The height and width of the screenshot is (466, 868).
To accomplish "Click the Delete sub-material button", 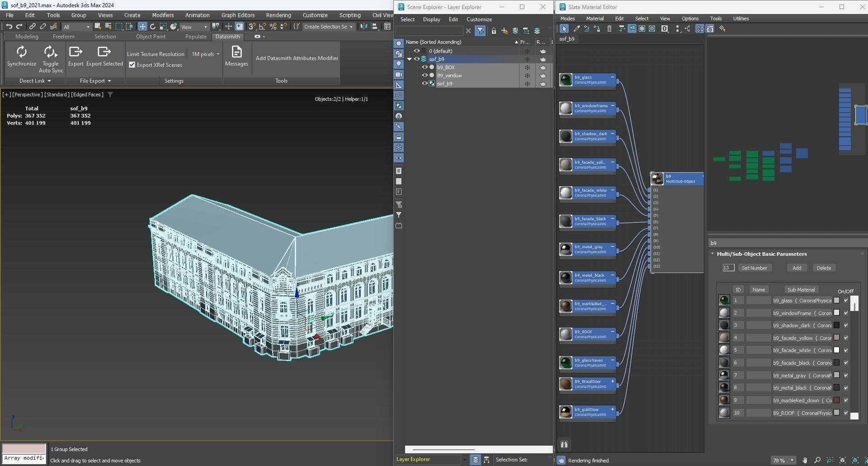I will point(823,268).
